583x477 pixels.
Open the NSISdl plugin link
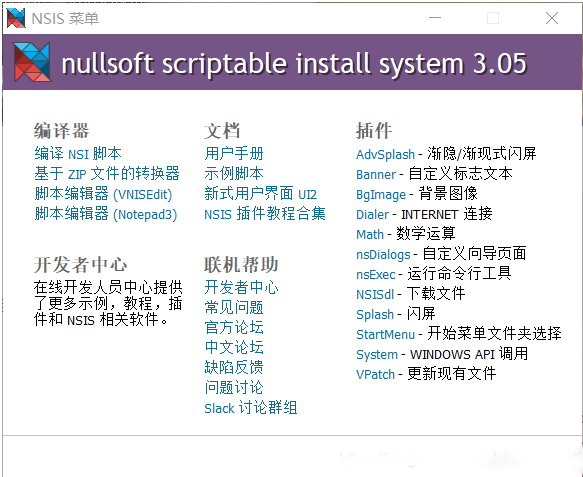click(x=375, y=294)
